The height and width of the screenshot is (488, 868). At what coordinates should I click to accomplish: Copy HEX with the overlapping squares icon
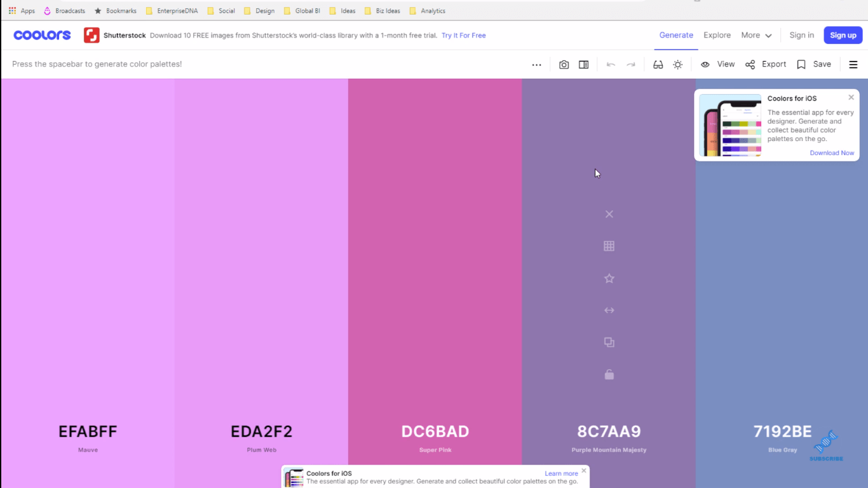[x=609, y=342]
